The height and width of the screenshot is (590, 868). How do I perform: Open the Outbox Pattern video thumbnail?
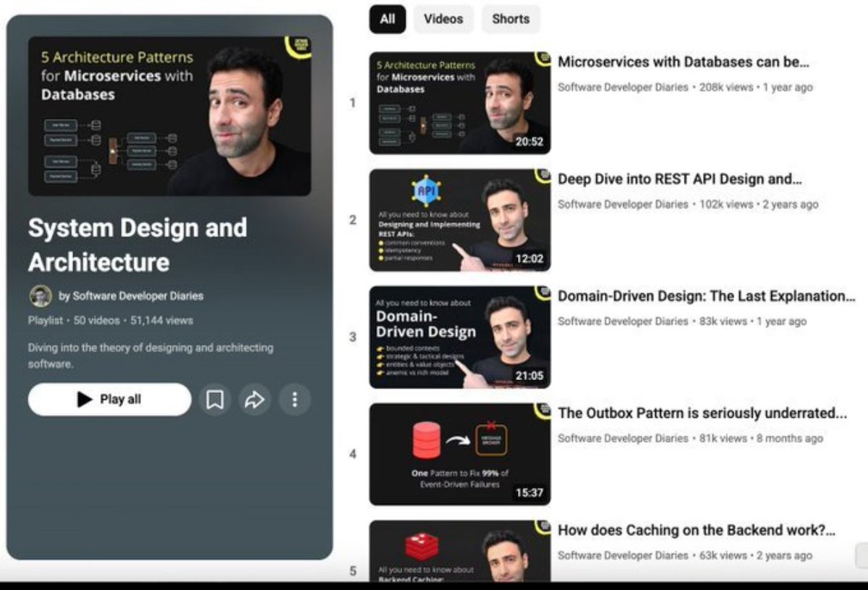point(460,454)
